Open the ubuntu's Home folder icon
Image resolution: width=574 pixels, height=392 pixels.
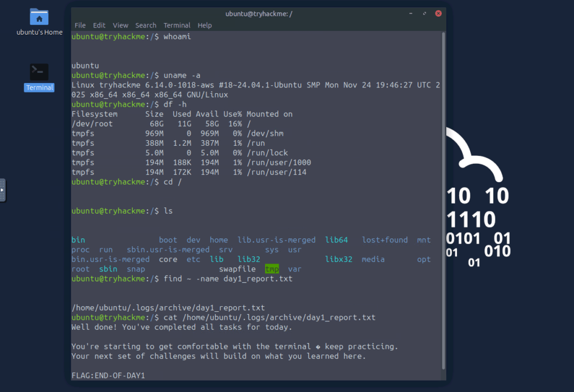tap(39, 18)
